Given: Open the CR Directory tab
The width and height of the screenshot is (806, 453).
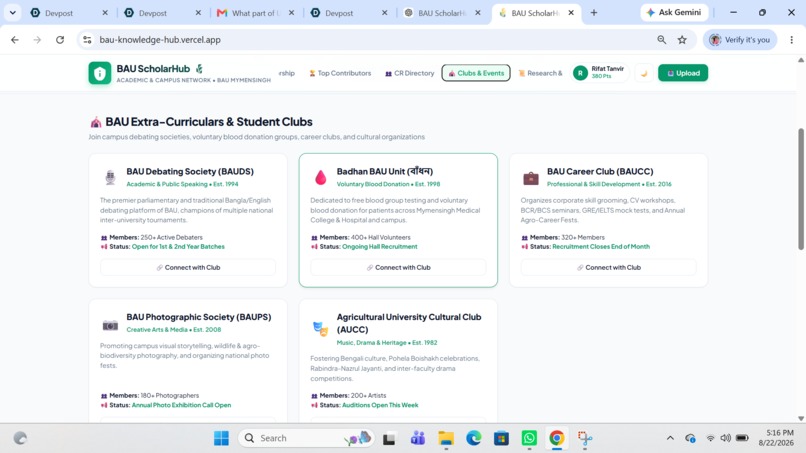Looking at the screenshot, I should click(x=410, y=73).
